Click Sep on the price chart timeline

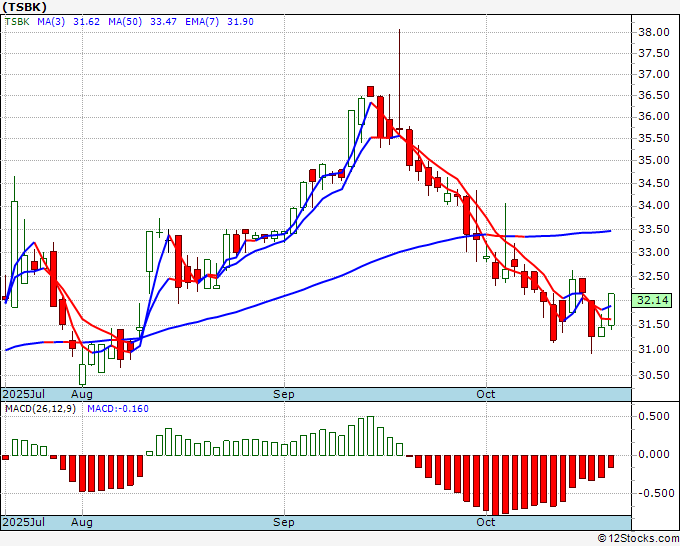[284, 394]
